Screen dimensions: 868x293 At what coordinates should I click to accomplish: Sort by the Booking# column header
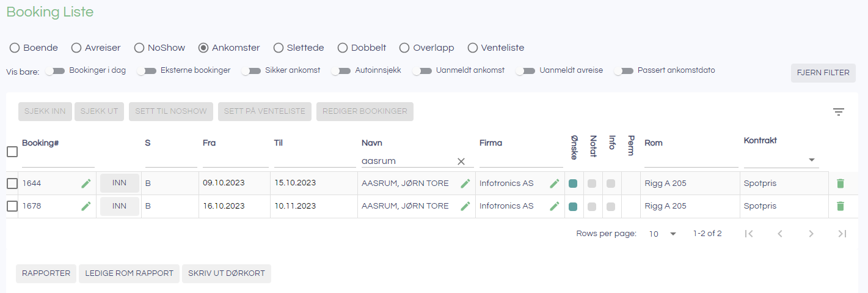(x=40, y=143)
